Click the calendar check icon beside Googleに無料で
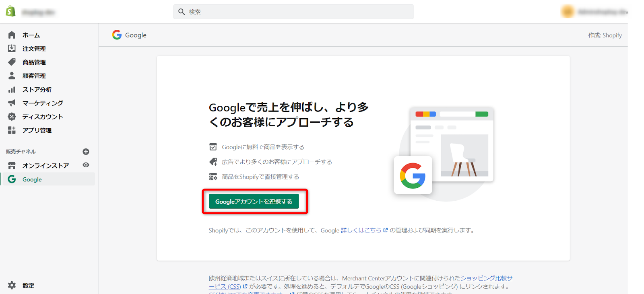This screenshot has height=294, width=644. pos(213,147)
